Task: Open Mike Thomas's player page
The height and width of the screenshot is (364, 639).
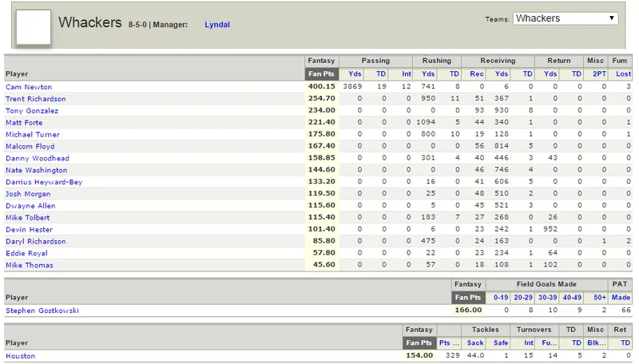Action: click(30, 265)
